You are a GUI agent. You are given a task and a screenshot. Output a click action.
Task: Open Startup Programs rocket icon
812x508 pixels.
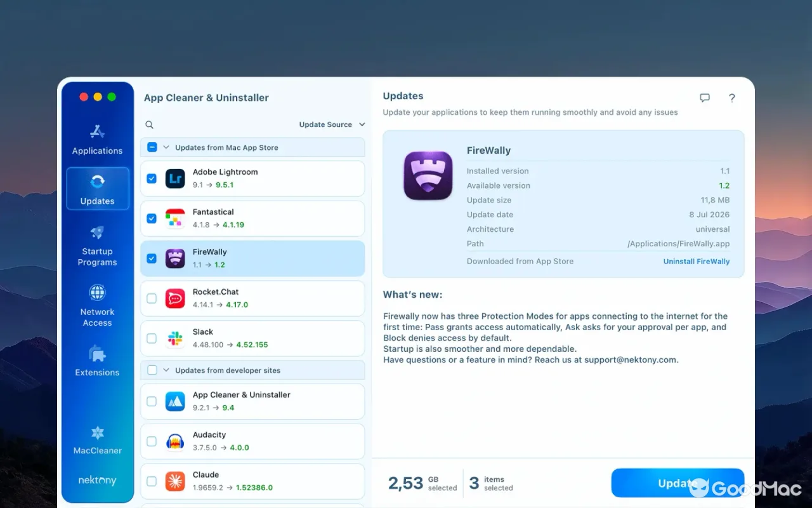(x=97, y=232)
